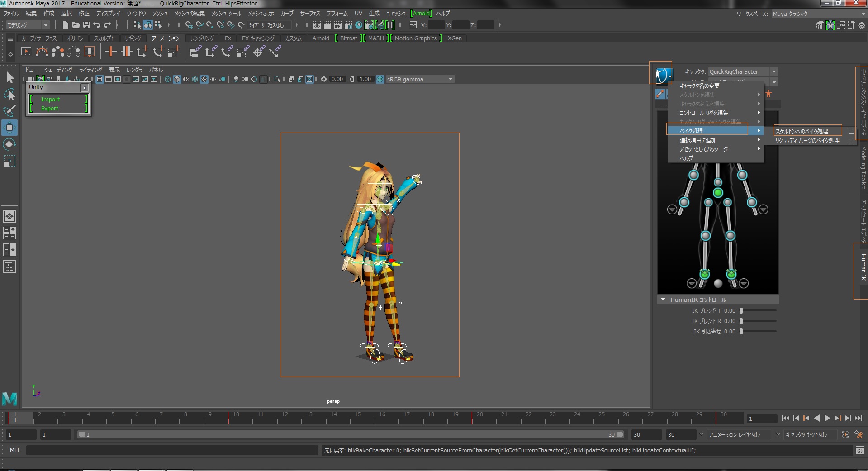868x471 pixels.
Task: Click Export in the Unity window
Action: tap(50, 109)
